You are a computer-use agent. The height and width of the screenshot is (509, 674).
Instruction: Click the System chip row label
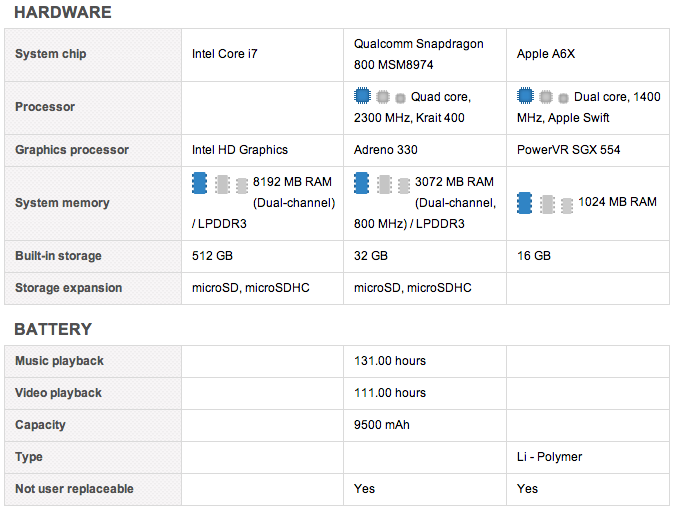pyautogui.click(x=50, y=54)
